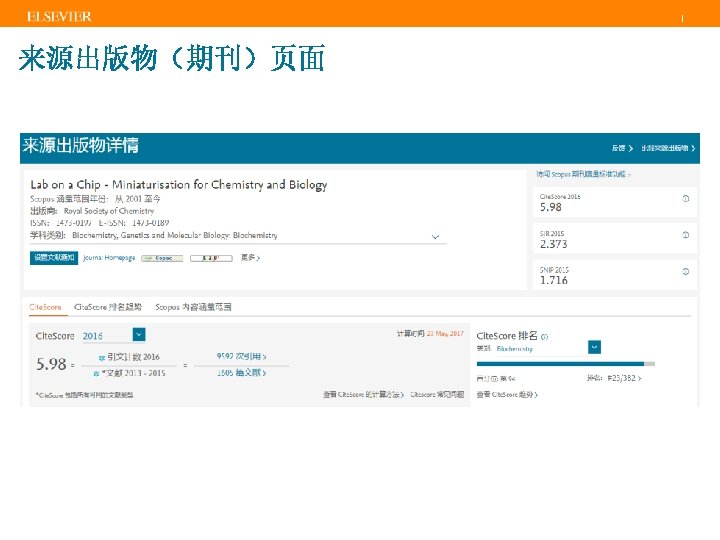720x540 pixels.
Task: Open compare sources link in blue banner
Action: coord(668,148)
